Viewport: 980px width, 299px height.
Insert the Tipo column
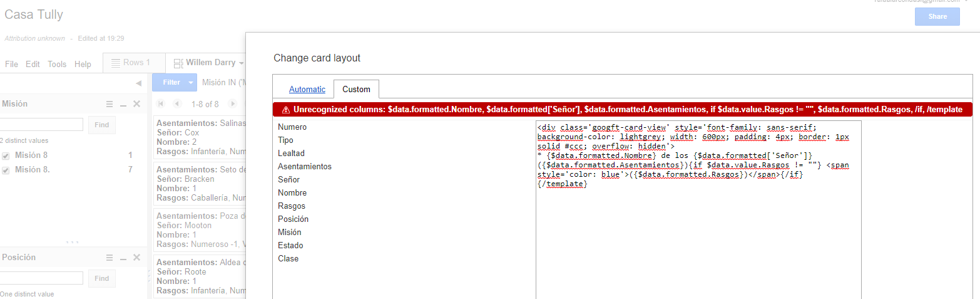pos(285,140)
